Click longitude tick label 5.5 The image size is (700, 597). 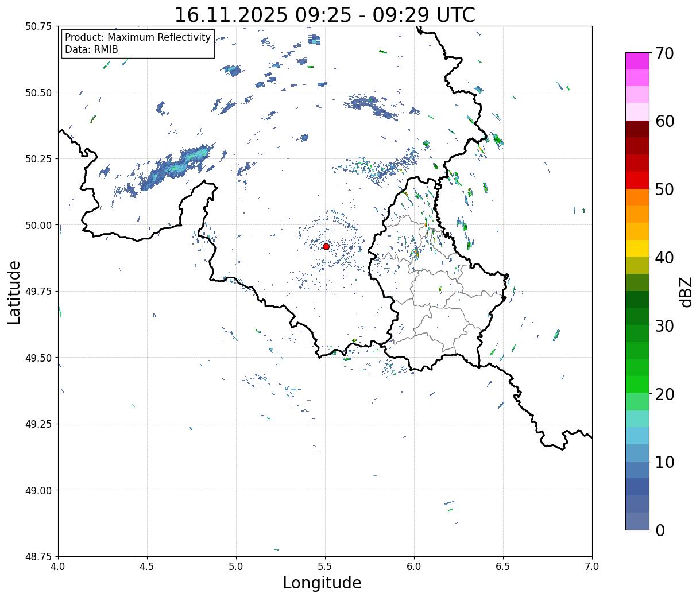click(x=325, y=567)
